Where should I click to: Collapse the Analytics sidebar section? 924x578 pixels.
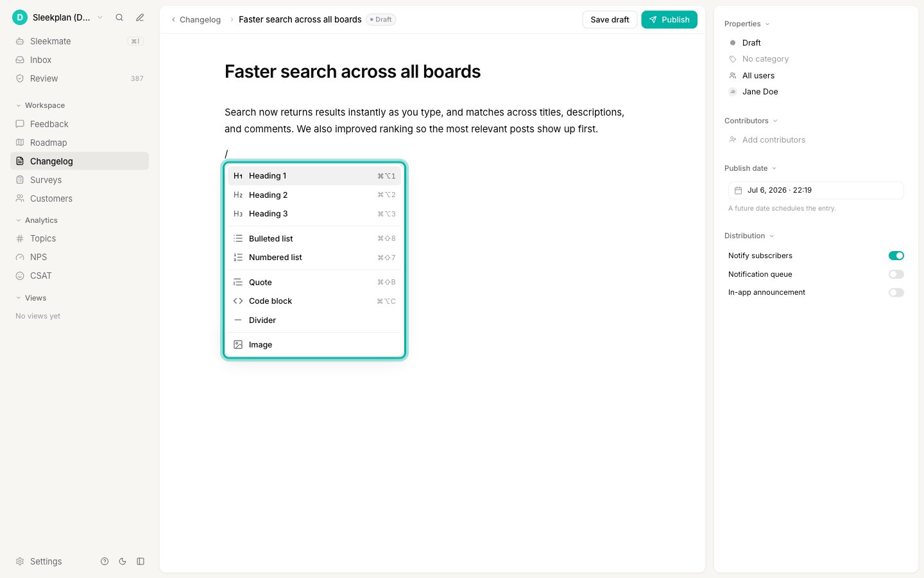click(37, 220)
